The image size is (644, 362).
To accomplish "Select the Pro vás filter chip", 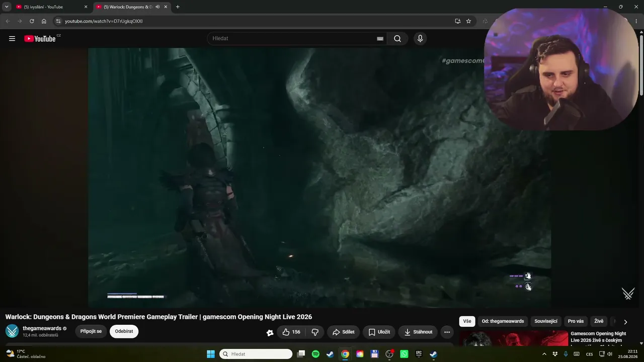I will point(576,321).
